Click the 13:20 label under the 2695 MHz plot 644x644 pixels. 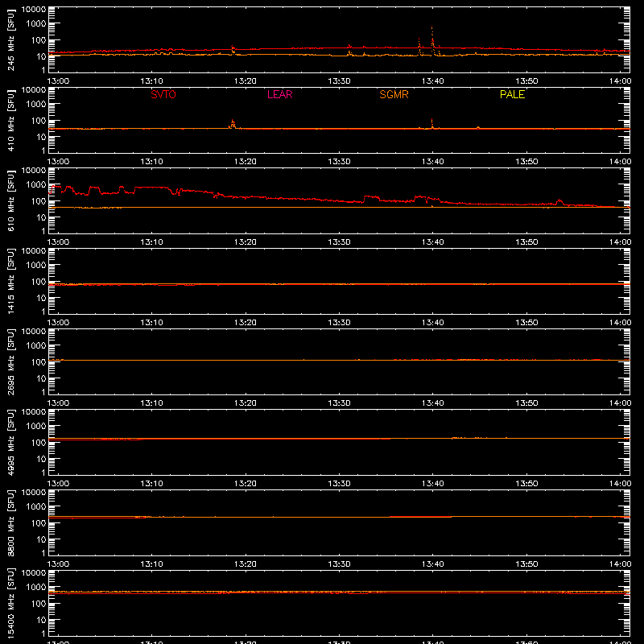pyautogui.click(x=246, y=403)
